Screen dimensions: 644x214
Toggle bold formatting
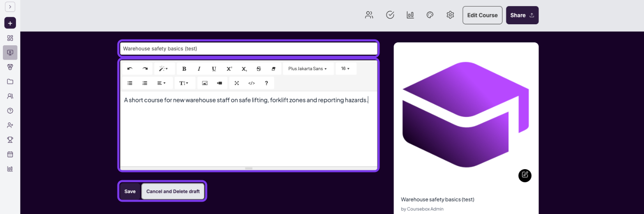coord(184,69)
